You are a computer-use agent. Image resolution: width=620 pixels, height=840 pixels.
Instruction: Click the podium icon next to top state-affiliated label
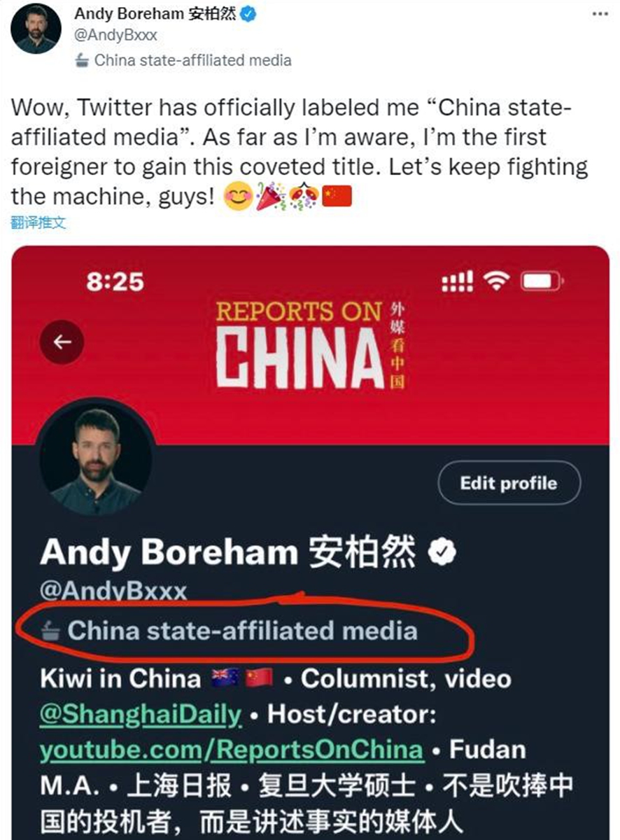click(x=82, y=60)
